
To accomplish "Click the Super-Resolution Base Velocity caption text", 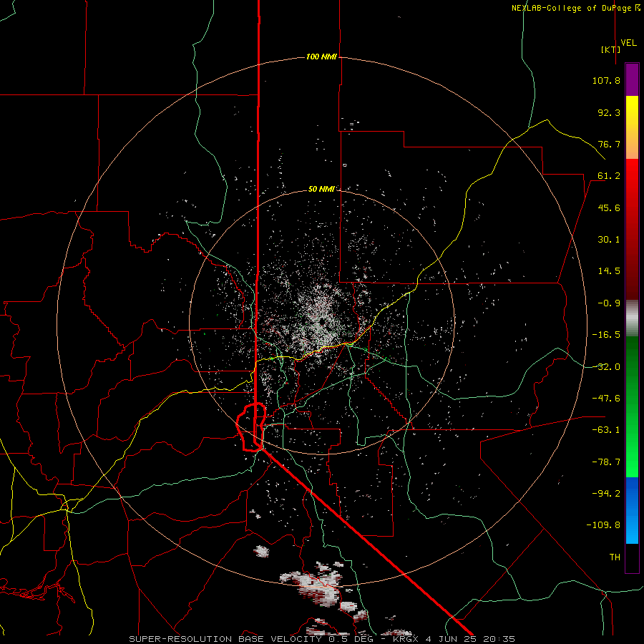I will tap(321, 639).
